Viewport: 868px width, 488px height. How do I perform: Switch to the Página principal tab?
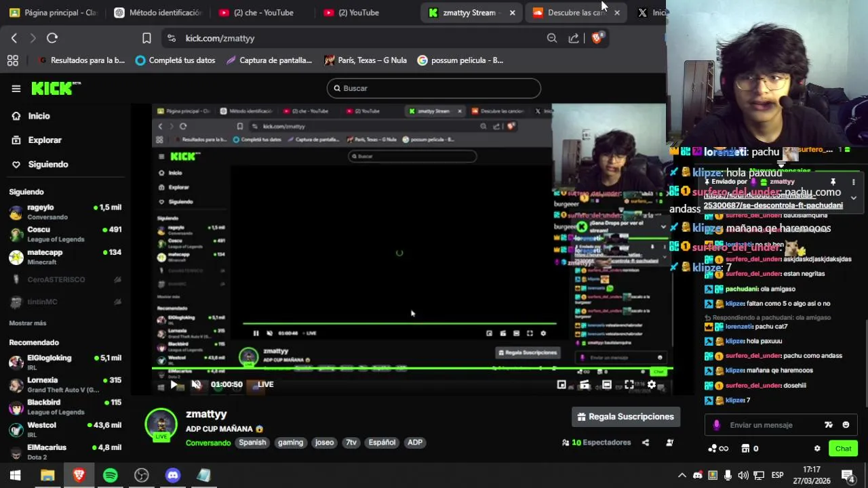coord(54,12)
